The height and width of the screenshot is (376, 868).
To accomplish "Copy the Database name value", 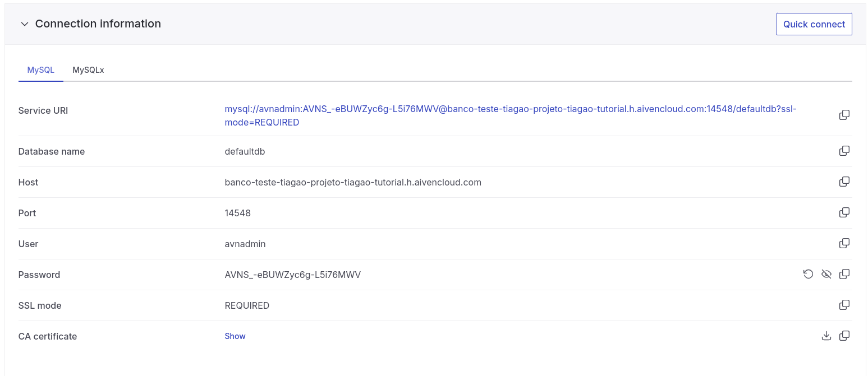I will click(x=844, y=151).
